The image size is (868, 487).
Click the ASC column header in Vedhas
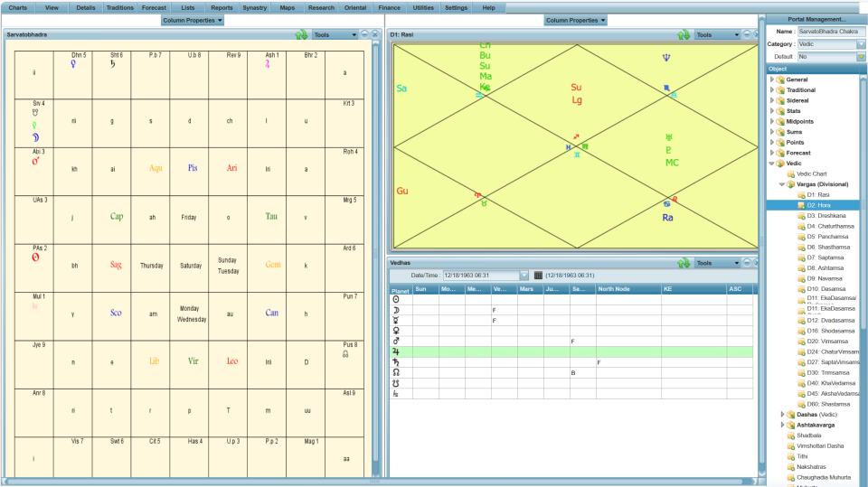click(741, 289)
